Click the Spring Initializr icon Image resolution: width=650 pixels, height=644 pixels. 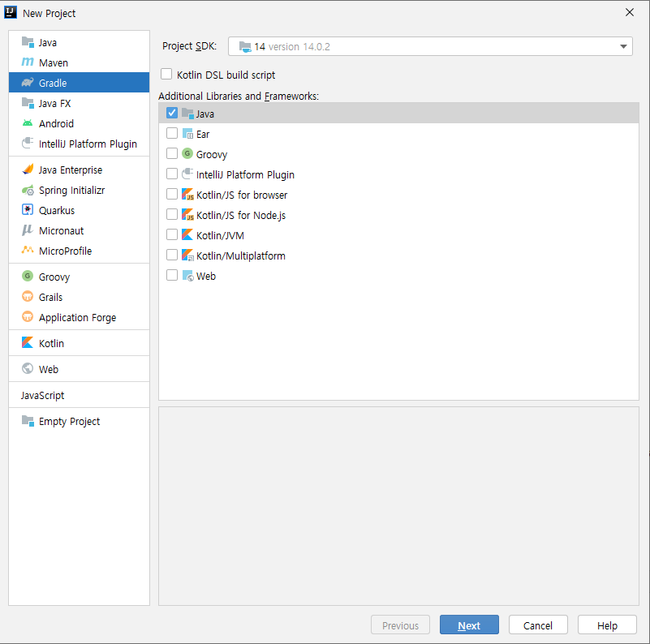tap(28, 191)
